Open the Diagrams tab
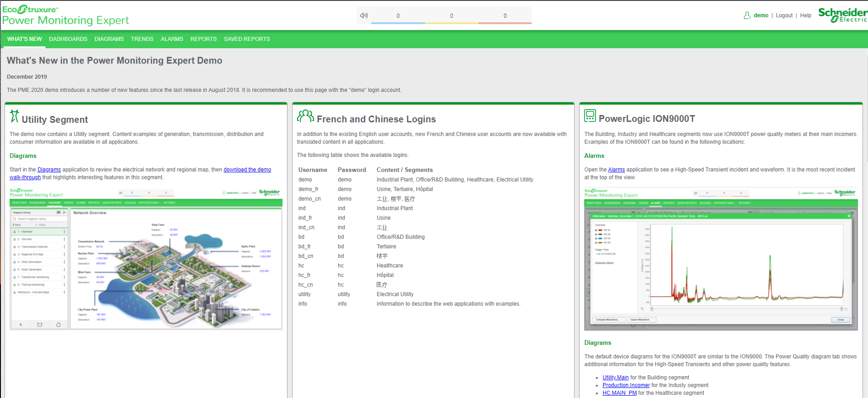This screenshot has width=868, height=398. (x=109, y=39)
